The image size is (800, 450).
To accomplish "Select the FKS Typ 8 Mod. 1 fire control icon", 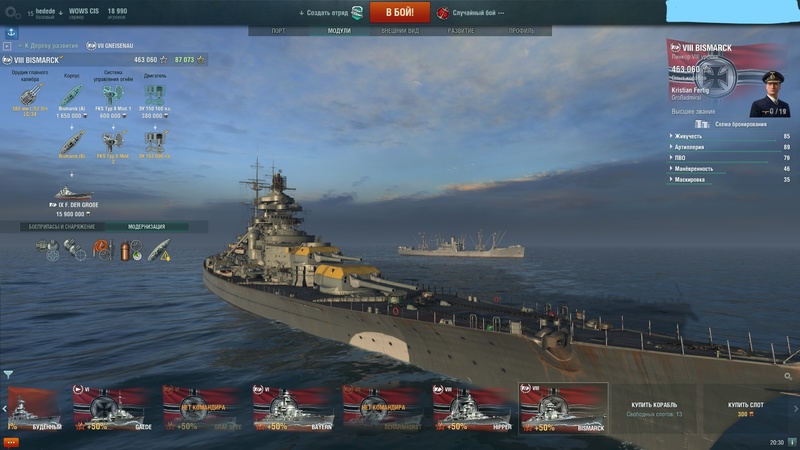I will [x=113, y=95].
